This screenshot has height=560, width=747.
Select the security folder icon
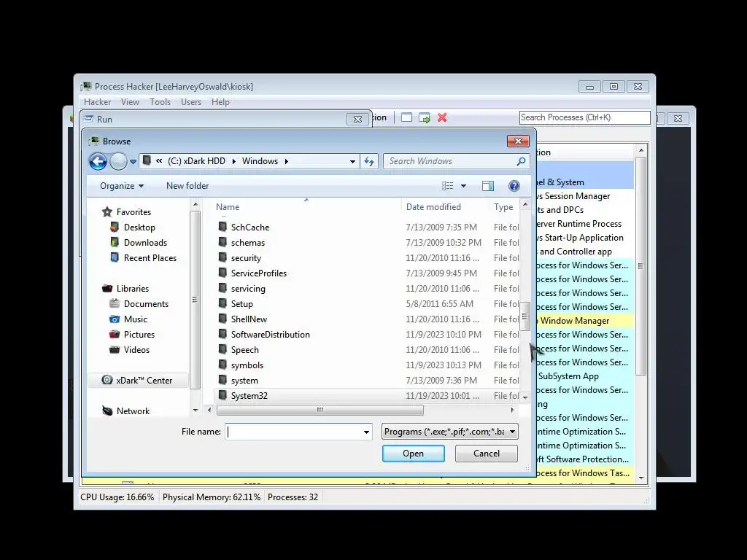[222, 257]
